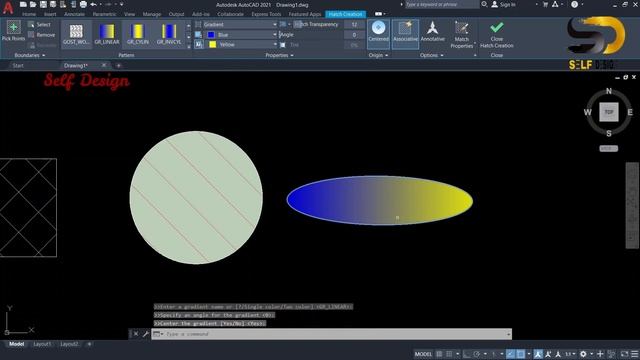This screenshot has height=360, width=640.
Task: Expand the Options panel
Action: pos(431,55)
